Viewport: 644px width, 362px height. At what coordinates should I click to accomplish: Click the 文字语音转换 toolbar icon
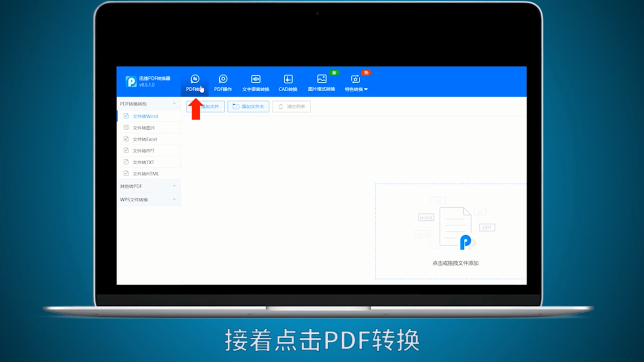[255, 80]
